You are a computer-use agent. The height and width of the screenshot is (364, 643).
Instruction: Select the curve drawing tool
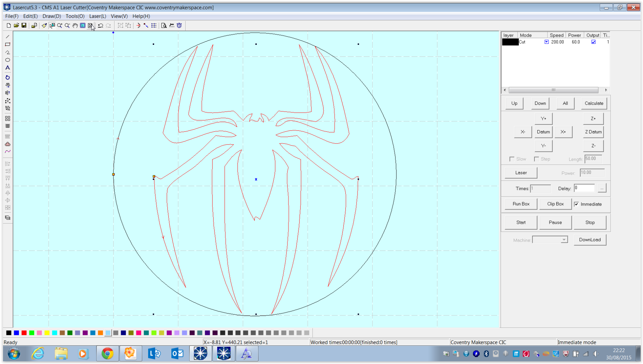coord(8,152)
